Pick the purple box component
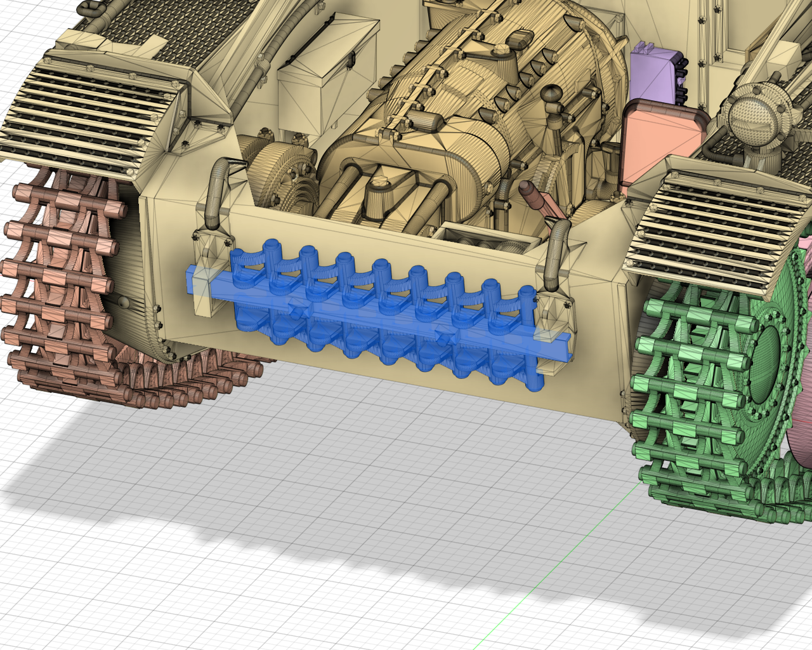This screenshot has height=650, width=812. coord(653,73)
